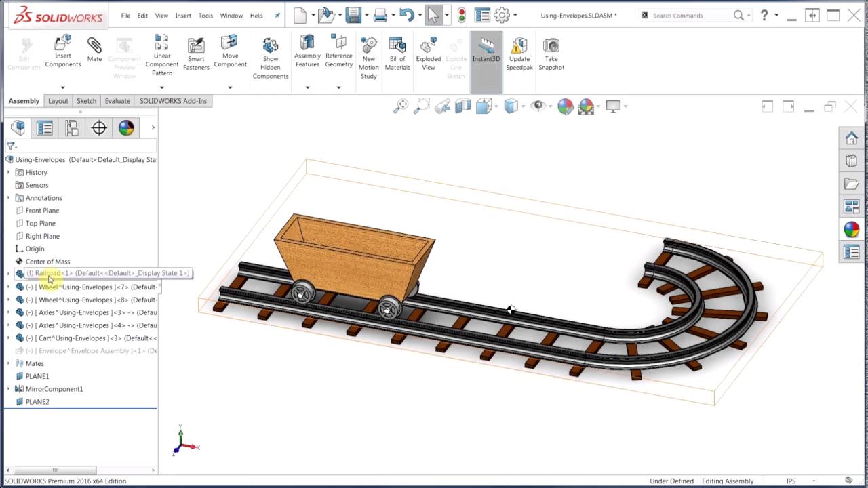Select the Cart^Using-Envelopes<3> component
This screenshot has height=488, width=868.
(87, 338)
